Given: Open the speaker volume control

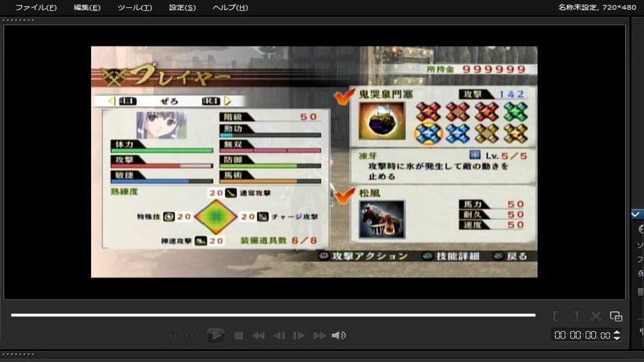Looking at the screenshot, I should coord(339,336).
